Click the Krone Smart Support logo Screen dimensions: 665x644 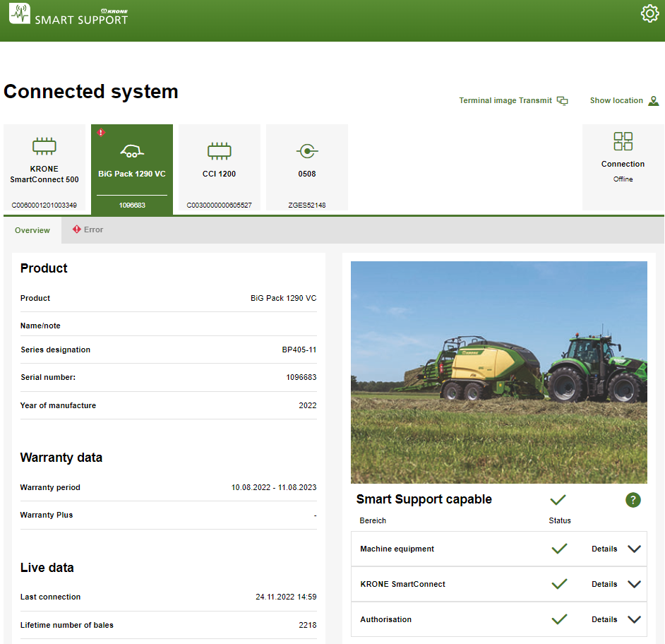68,15
